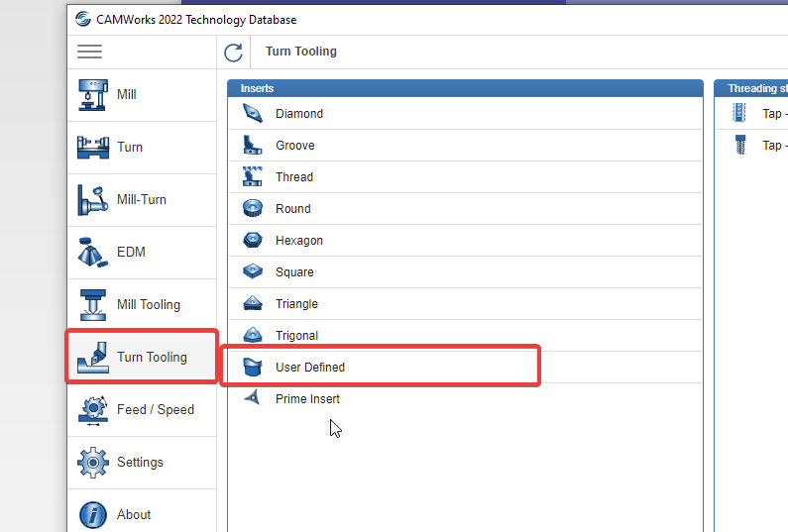The image size is (788, 532).
Task: Select the Thread insert row
Action: pyautogui.click(x=465, y=176)
